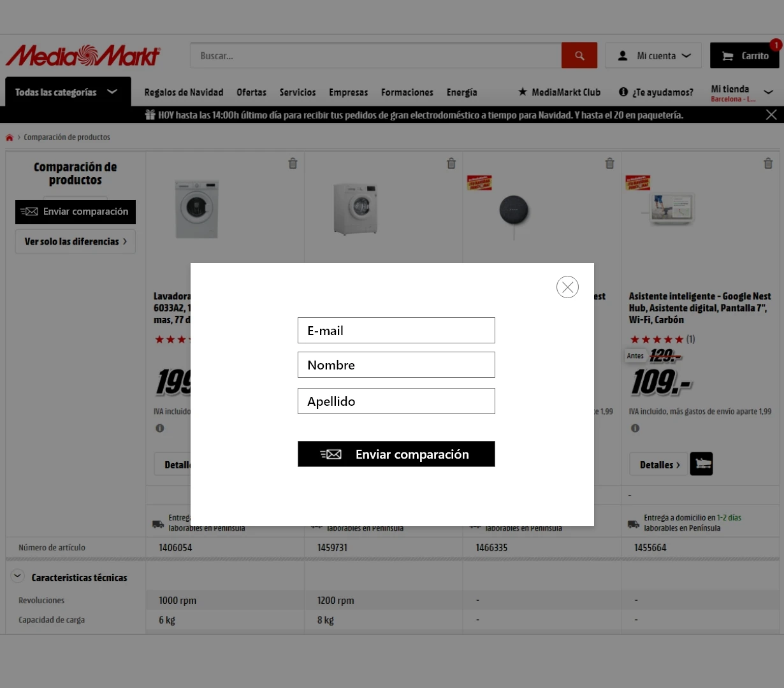Click ¿Te ayudamos? help link
This screenshot has width=784, height=688.
coord(656,92)
